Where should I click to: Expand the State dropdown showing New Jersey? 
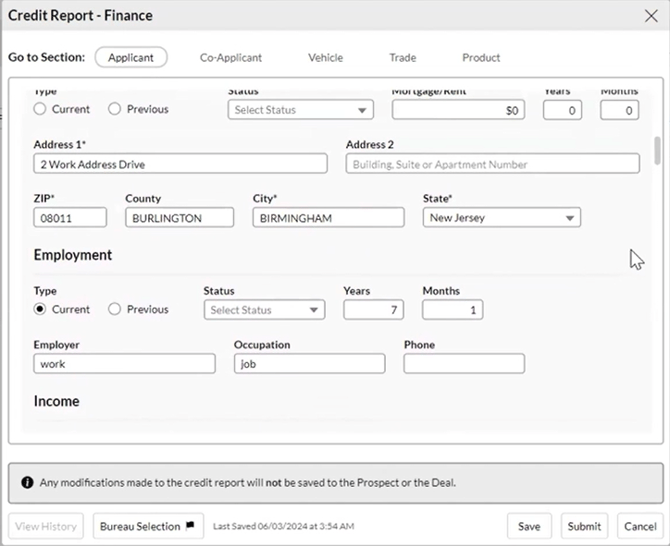501,217
